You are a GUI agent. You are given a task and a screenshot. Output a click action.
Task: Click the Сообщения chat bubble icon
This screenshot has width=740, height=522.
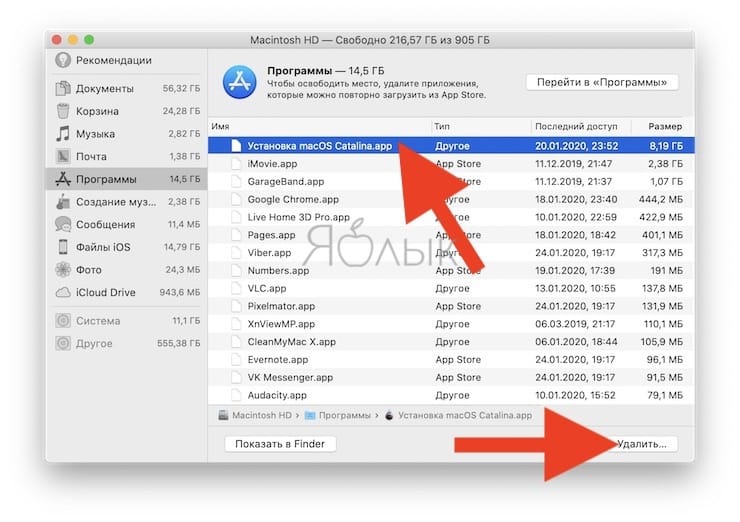pos(63,224)
